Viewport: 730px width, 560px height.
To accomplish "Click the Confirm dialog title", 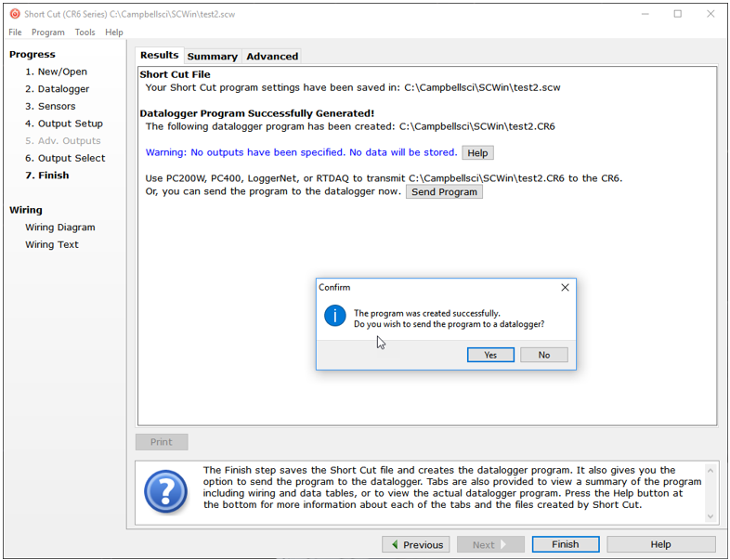I will [x=334, y=287].
